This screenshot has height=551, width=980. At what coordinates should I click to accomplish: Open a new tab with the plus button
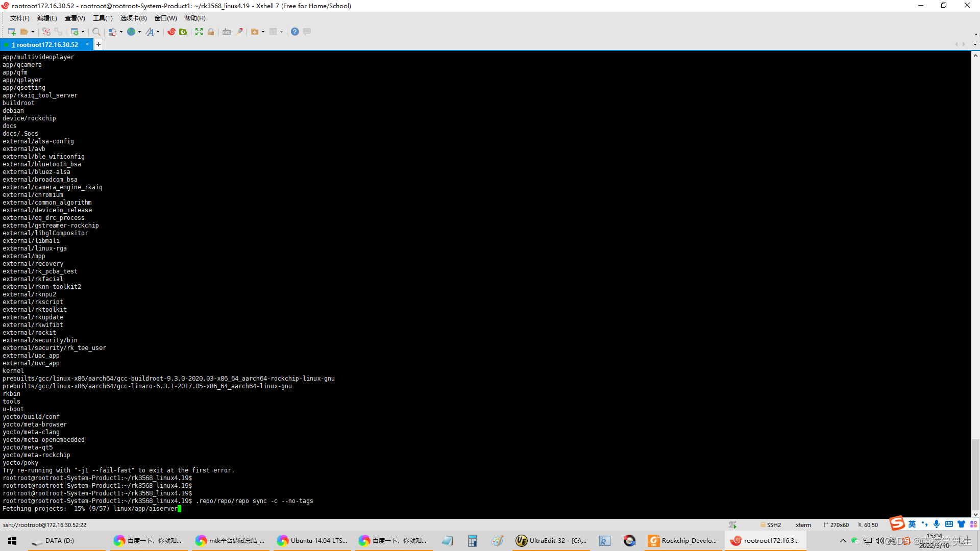coord(98,44)
